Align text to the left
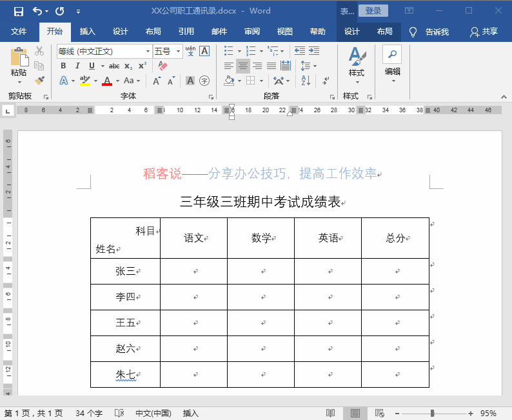 228,66
